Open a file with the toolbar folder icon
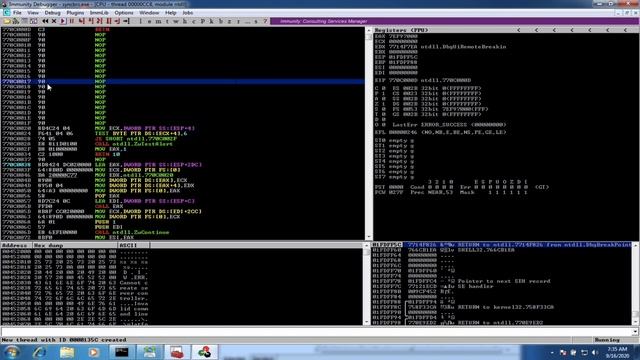640x360 pixels. click(7, 21)
